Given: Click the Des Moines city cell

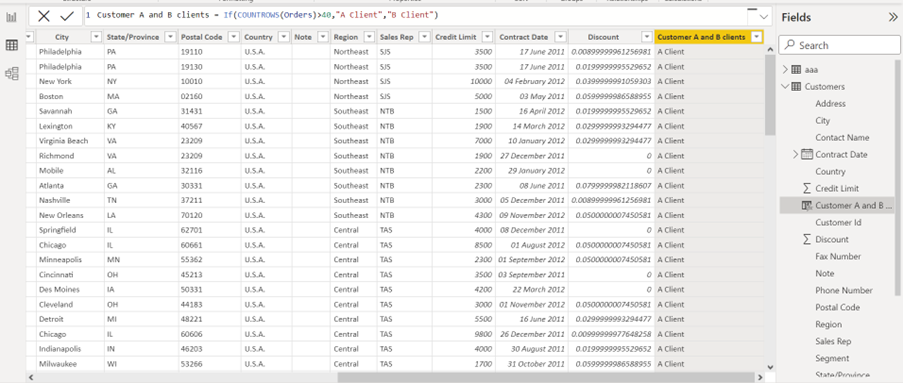Looking at the screenshot, I should point(69,290).
